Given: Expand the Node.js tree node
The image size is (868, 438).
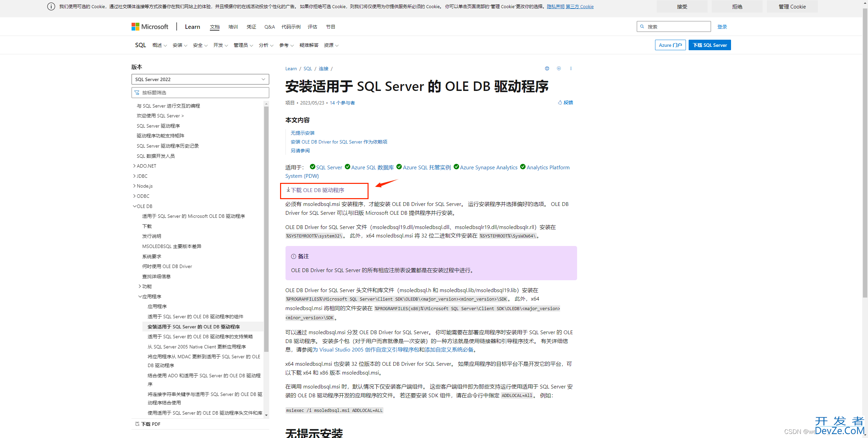Looking at the screenshot, I should (x=134, y=186).
